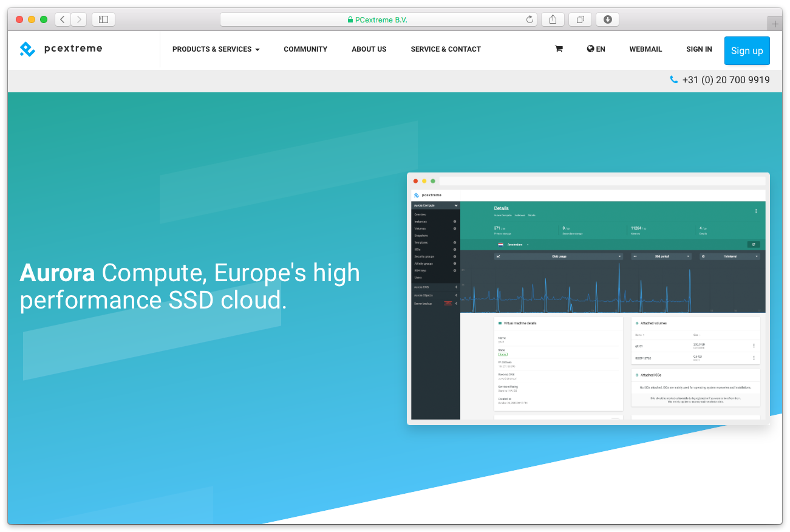Open the About Us page
This screenshot has height=532, width=790.
[369, 49]
